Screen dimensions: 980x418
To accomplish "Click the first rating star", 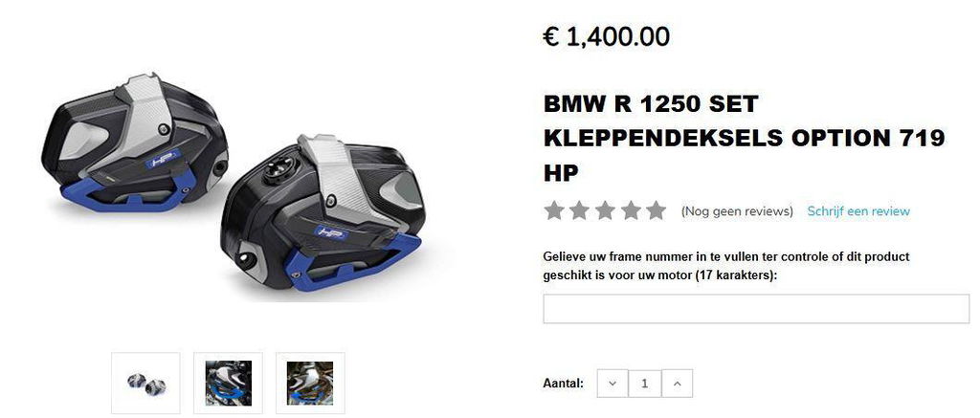I will point(554,210).
